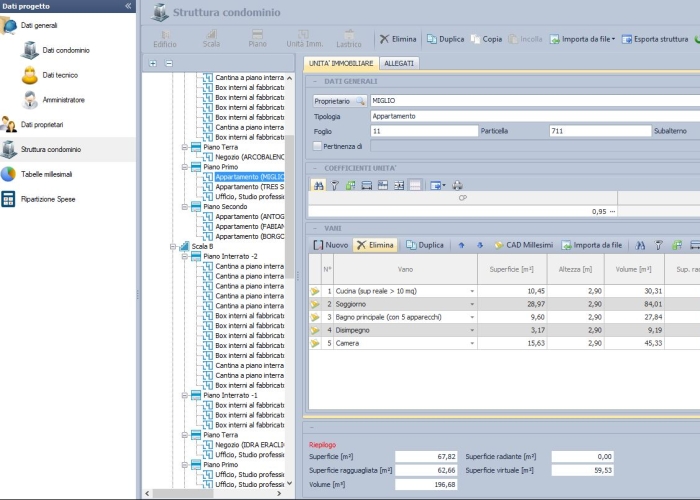Click Foglio input field
The width and height of the screenshot is (700, 500).
(x=424, y=131)
